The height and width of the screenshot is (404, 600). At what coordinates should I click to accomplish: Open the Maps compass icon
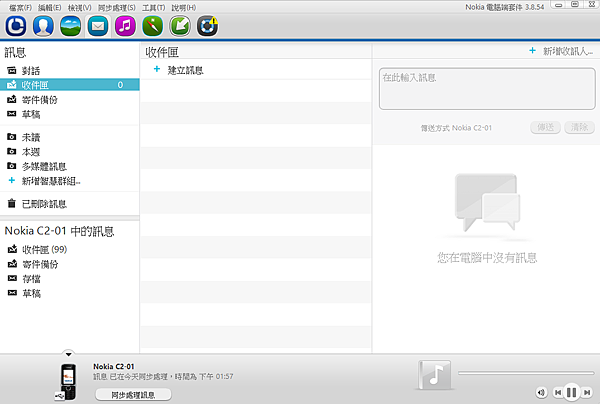tap(153, 26)
